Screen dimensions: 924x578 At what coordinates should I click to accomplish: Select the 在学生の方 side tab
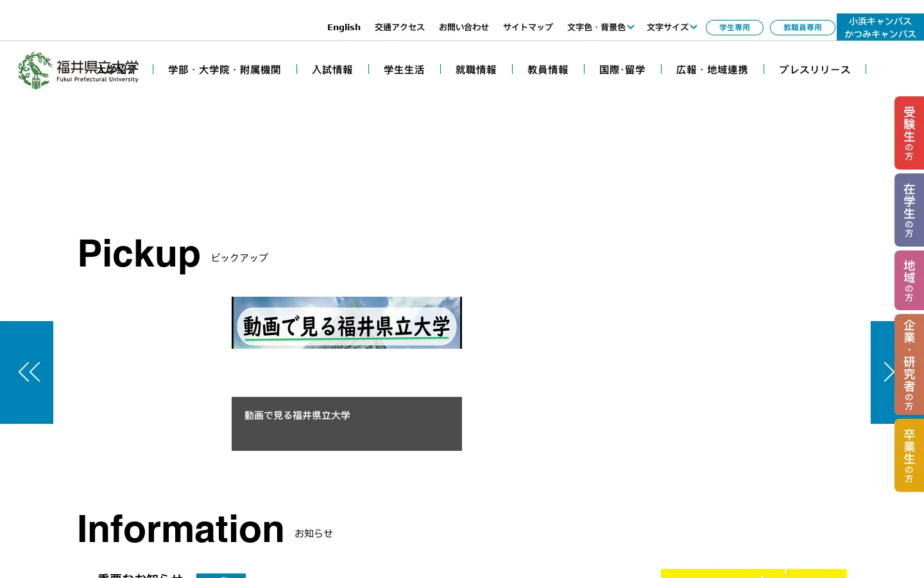909,210
